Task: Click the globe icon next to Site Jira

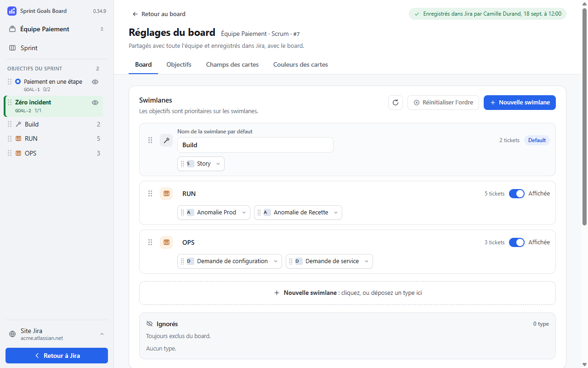Action: [x=12, y=334]
